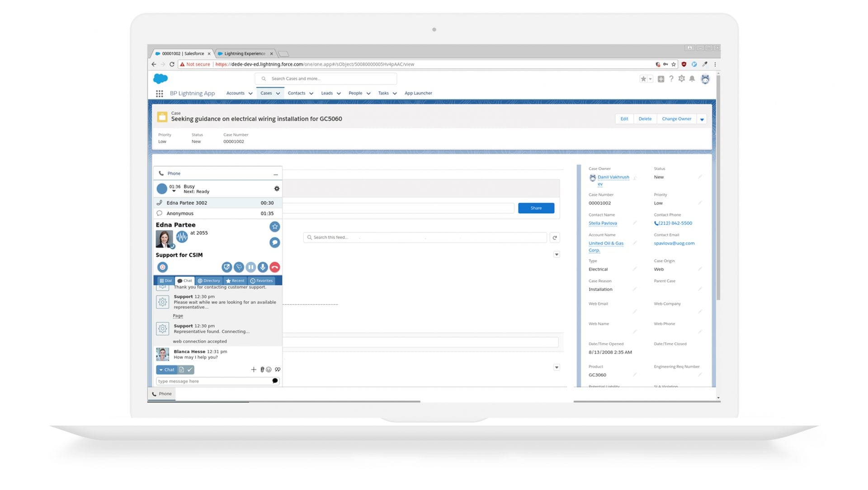Image resolution: width=868 pixels, height=490 pixels.
Task: Select Edna Partee 3002 call row
Action: [x=217, y=203]
